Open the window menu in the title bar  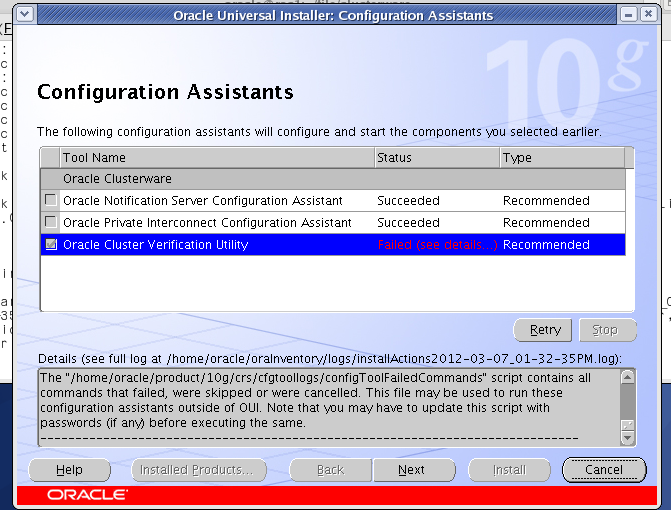click(25, 15)
